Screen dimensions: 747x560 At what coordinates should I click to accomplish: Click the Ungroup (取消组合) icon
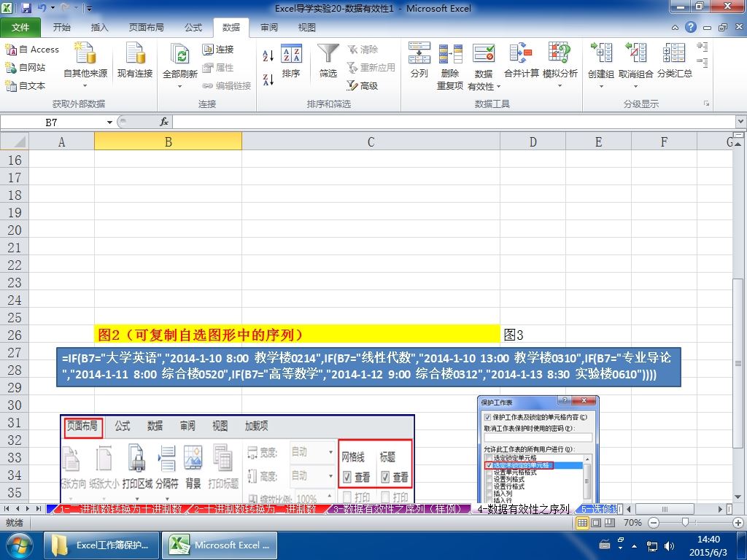(x=635, y=53)
